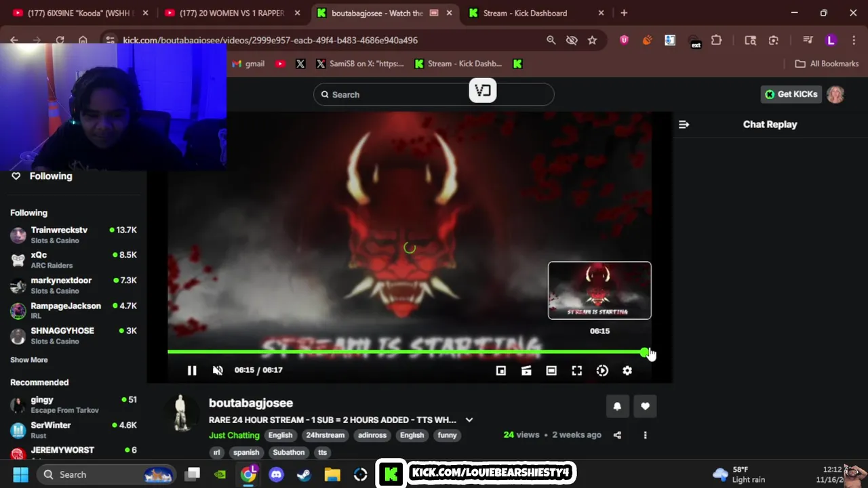Screen dimensions: 868x488
Task: Bookmark this page with the star
Action: [x=592, y=40]
